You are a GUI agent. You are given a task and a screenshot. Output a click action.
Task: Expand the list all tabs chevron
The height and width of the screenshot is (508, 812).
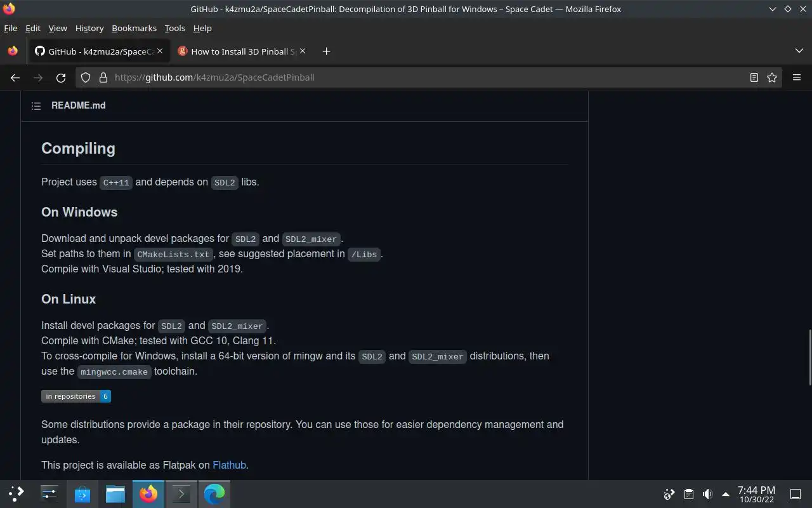[x=799, y=51]
